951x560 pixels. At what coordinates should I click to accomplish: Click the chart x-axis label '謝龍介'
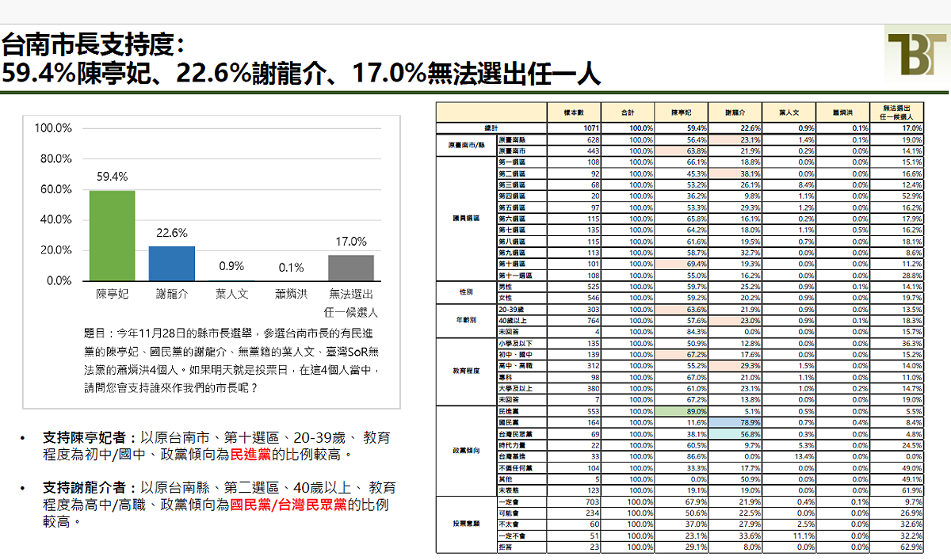tap(171, 294)
